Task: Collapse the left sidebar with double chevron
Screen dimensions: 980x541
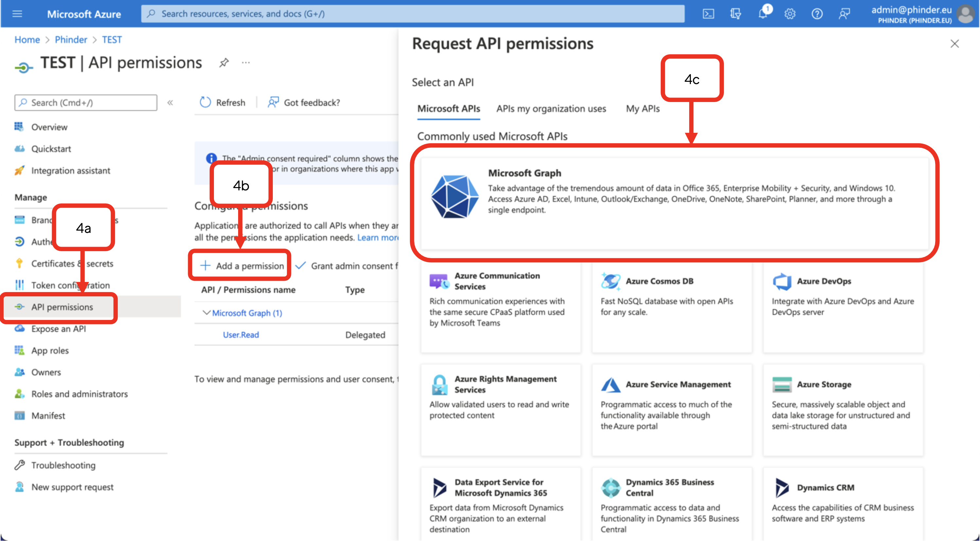Action: click(x=170, y=103)
